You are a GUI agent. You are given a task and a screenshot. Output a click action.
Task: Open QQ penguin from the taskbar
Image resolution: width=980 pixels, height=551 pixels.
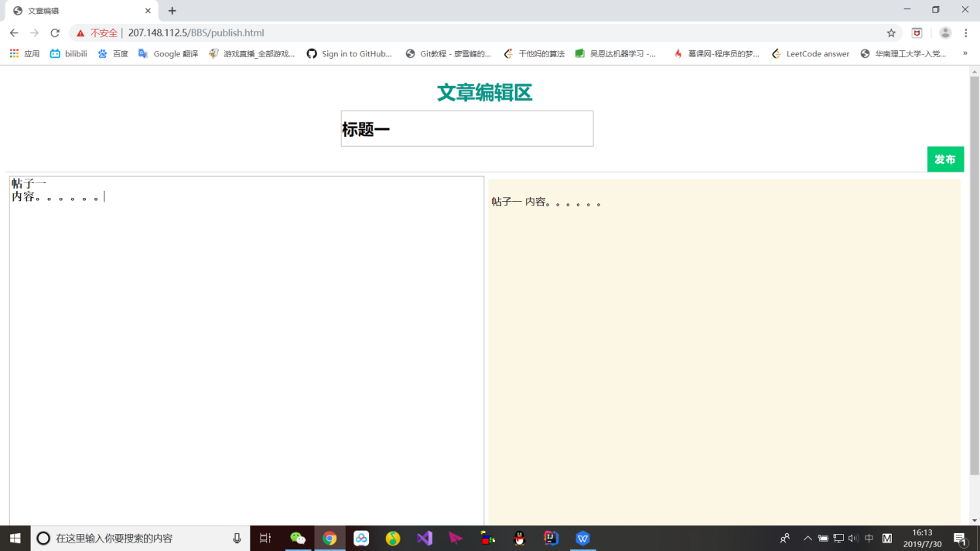click(x=520, y=538)
